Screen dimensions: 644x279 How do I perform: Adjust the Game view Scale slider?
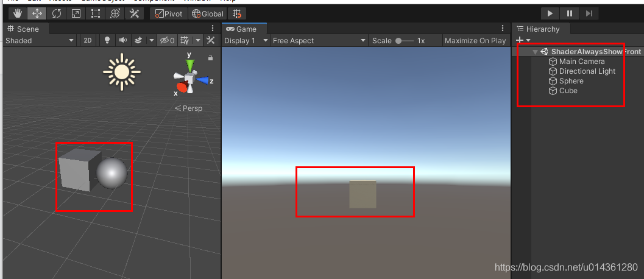coord(405,41)
